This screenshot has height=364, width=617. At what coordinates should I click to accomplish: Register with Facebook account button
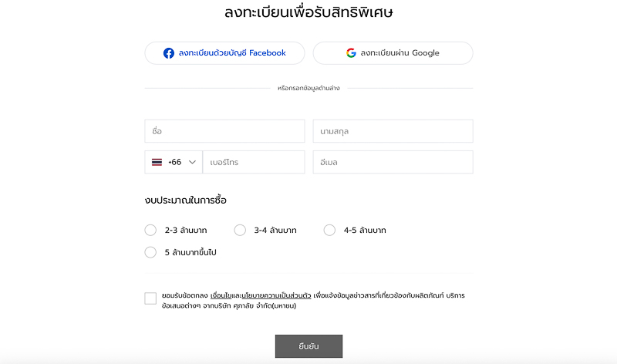pos(224,53)
